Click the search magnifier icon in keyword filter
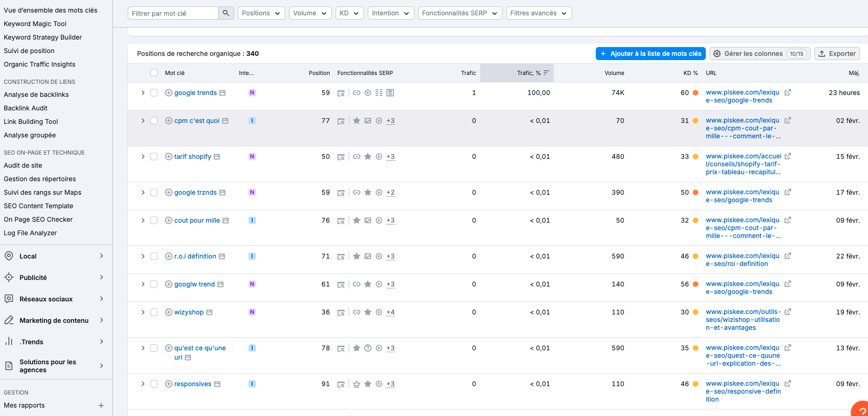This screenshot has width=868, height=416. pos(226,13)
